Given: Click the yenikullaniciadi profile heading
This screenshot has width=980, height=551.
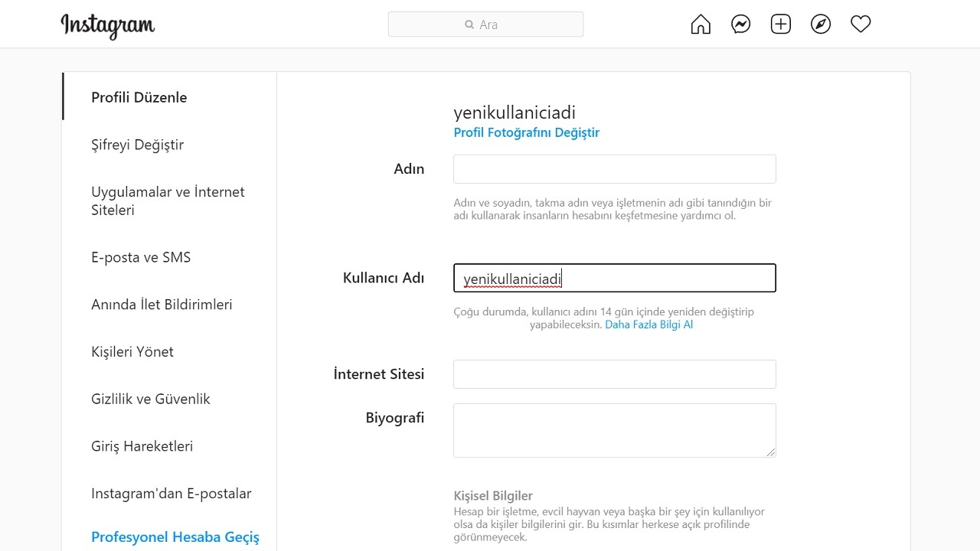Looking at the screenshot, I should [x=514, y=113].
